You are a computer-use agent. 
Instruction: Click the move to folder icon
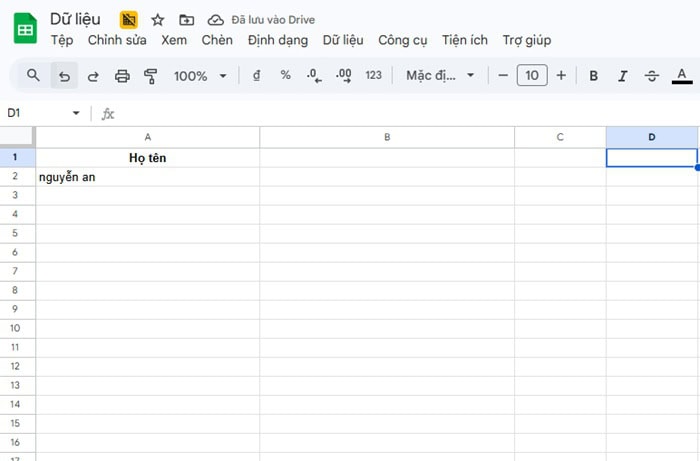point(186,20)
